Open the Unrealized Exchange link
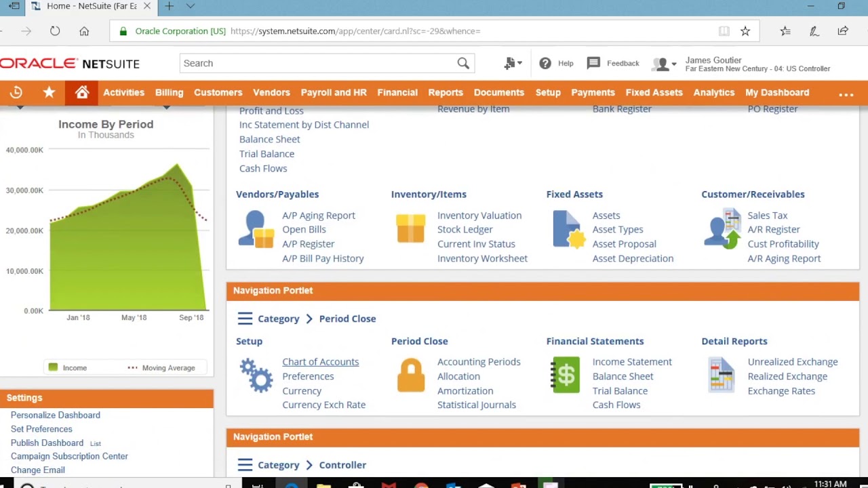Screen dimensions: 868x488 pos(793,362)
